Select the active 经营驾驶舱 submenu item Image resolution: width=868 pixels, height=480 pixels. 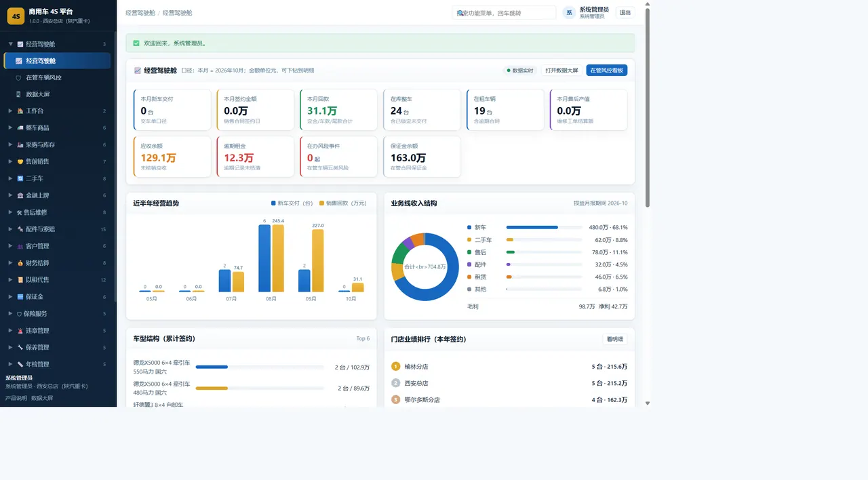tap(57, 60)
